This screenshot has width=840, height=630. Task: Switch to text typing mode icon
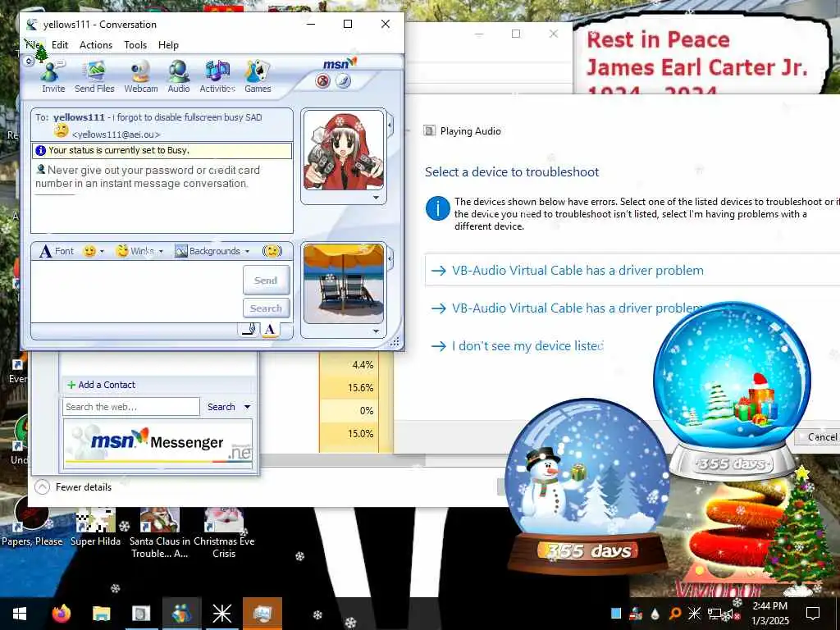click(270, 330)
